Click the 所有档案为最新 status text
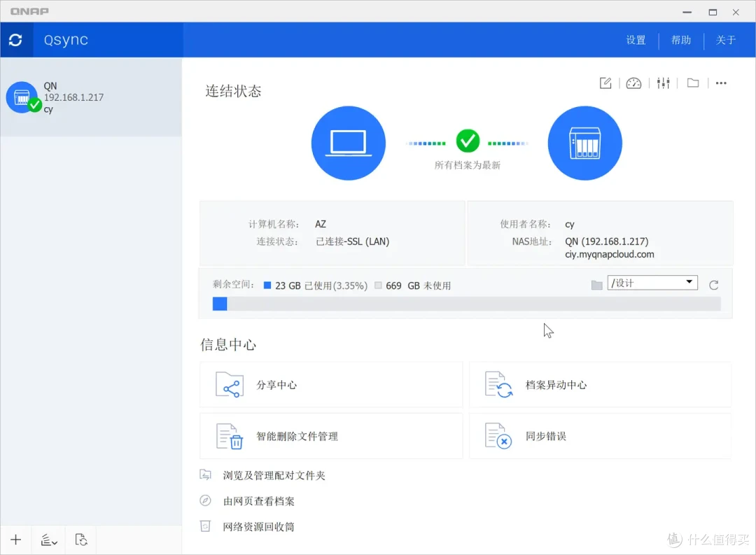 [x=467, y=165]
